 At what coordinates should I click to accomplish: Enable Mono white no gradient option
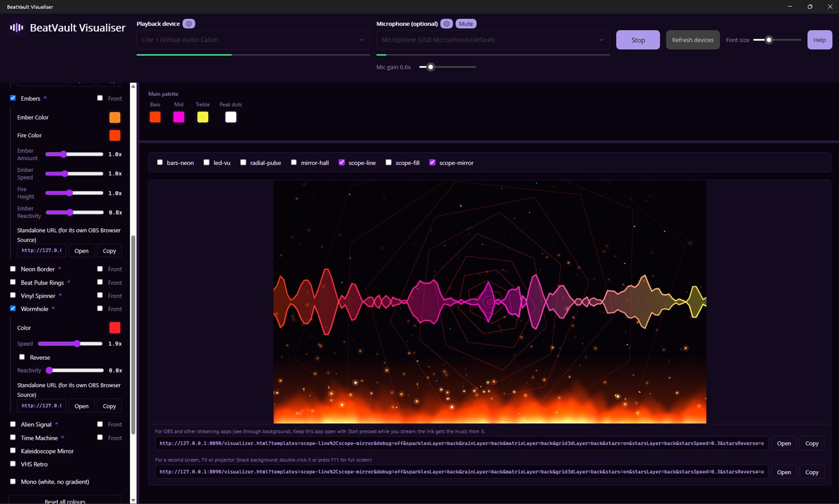[x=13, y=481]
